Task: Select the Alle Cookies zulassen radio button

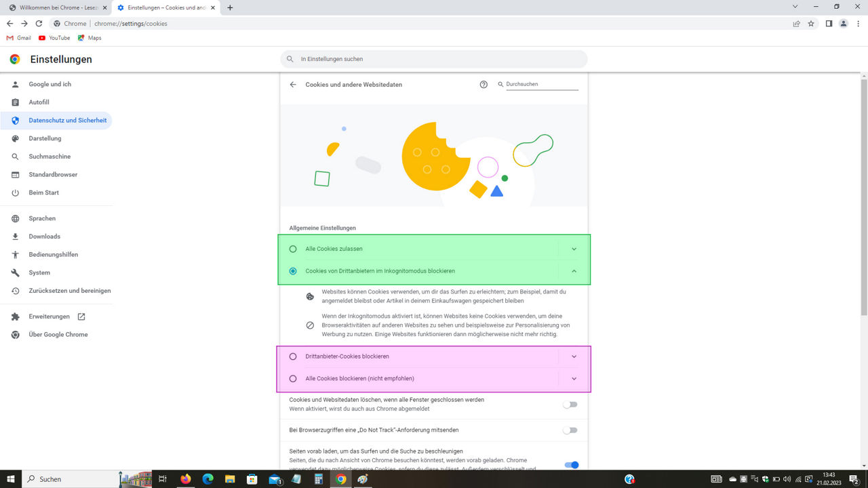Action: click(292, 249)
